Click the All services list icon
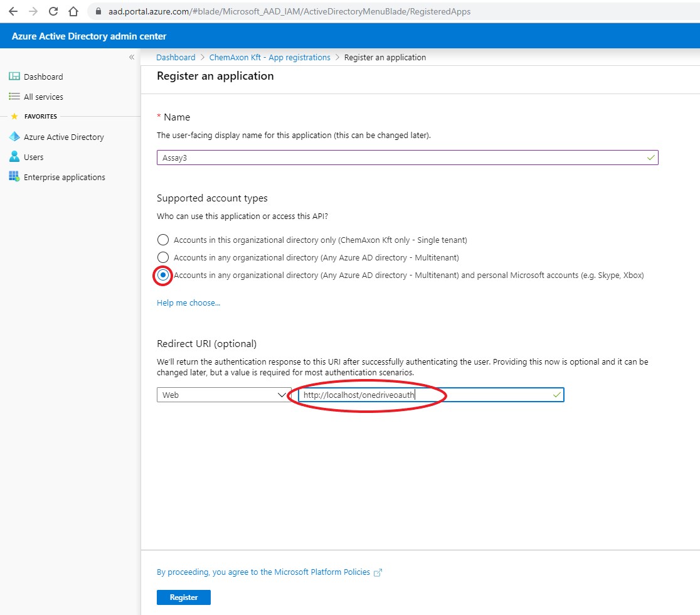The height and width of the screenshot is (615, 700). click(14, 96)
